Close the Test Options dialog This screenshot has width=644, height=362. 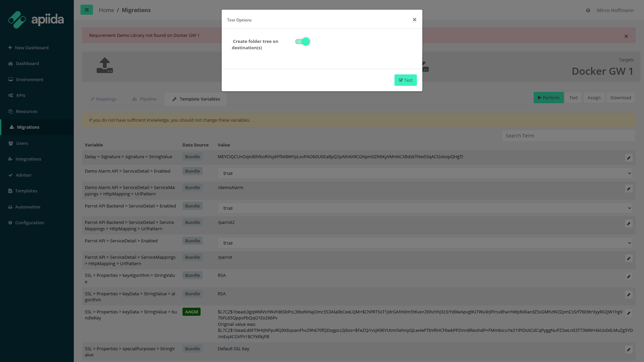point(415,20)
